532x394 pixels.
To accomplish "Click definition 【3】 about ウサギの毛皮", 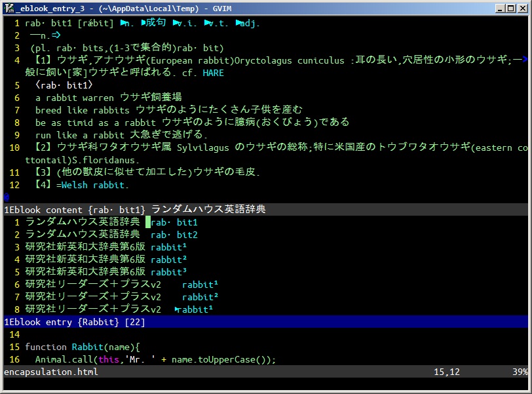I will 147,172.
